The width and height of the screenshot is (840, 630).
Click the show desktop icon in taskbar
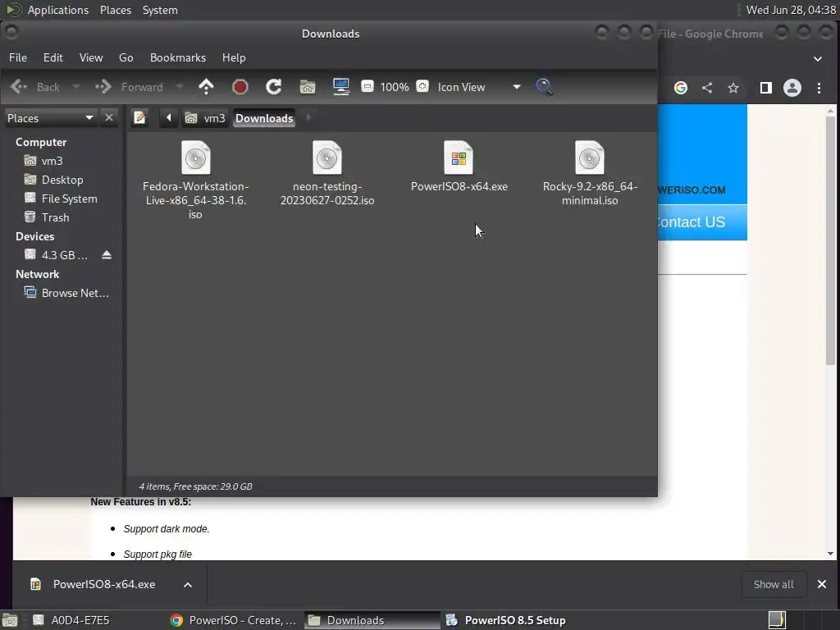coord(10,620)
